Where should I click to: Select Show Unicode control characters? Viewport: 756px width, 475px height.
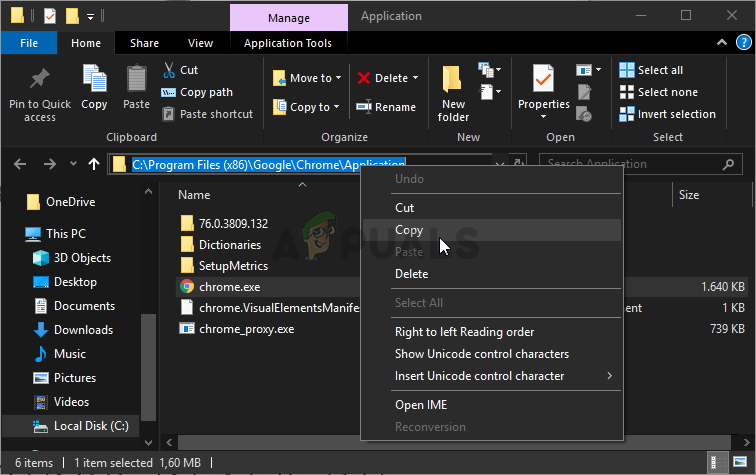[x=492, y=354]
